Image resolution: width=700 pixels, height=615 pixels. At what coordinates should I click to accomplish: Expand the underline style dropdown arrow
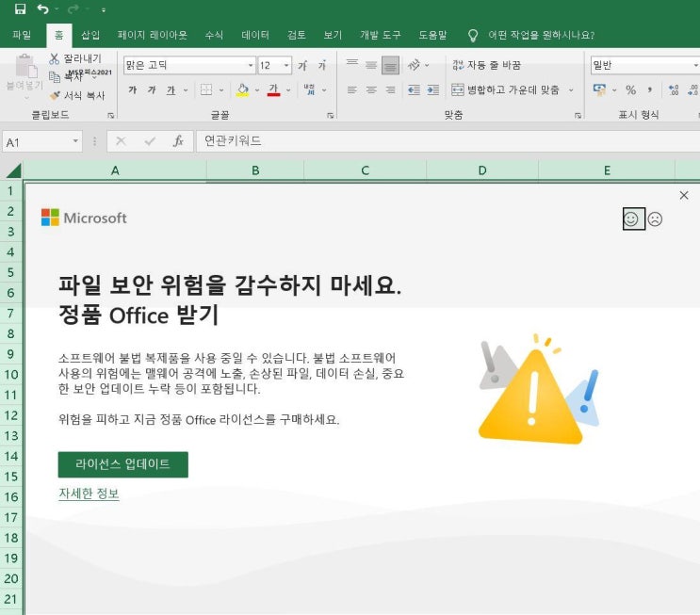186,90
